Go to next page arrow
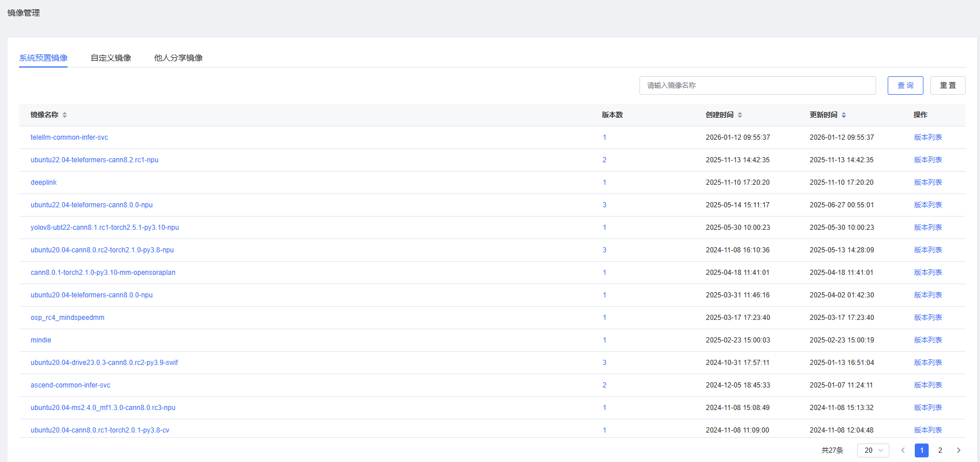Screen dimensions: 980x462 point(959,450)
